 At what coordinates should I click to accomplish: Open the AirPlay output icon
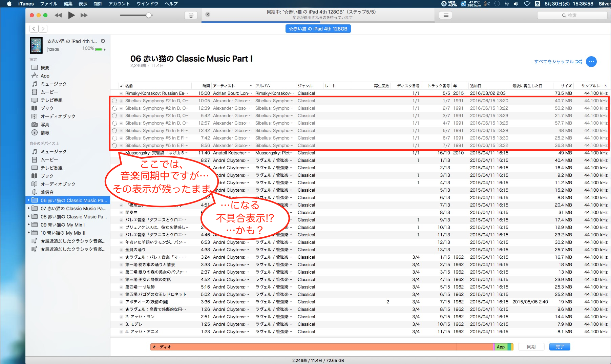[191, 15]
